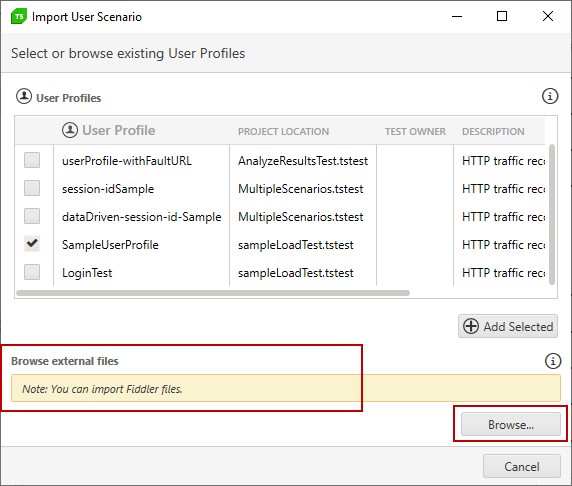Check the LoginTest checkbox
The width and height of the screenshot is (572, 486).
[32, 272]
